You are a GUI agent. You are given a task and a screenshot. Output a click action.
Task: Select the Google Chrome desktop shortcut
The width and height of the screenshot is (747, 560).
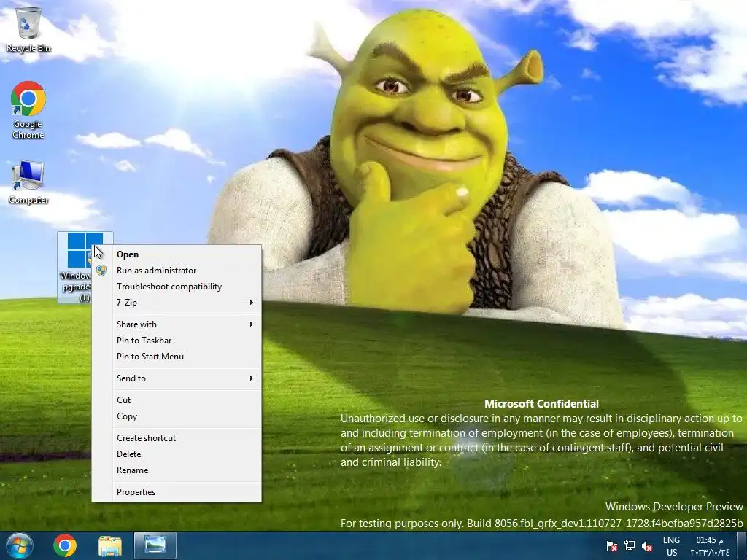[x=28, y=110]
